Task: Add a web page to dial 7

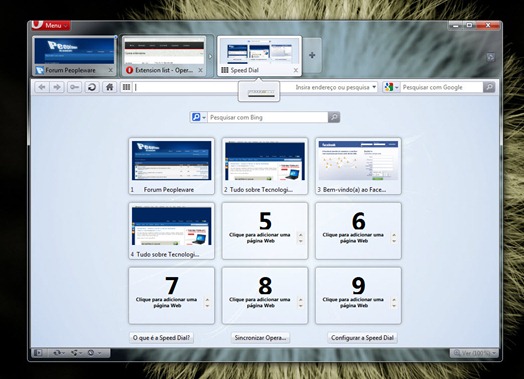Action: [x=171, y=295]
